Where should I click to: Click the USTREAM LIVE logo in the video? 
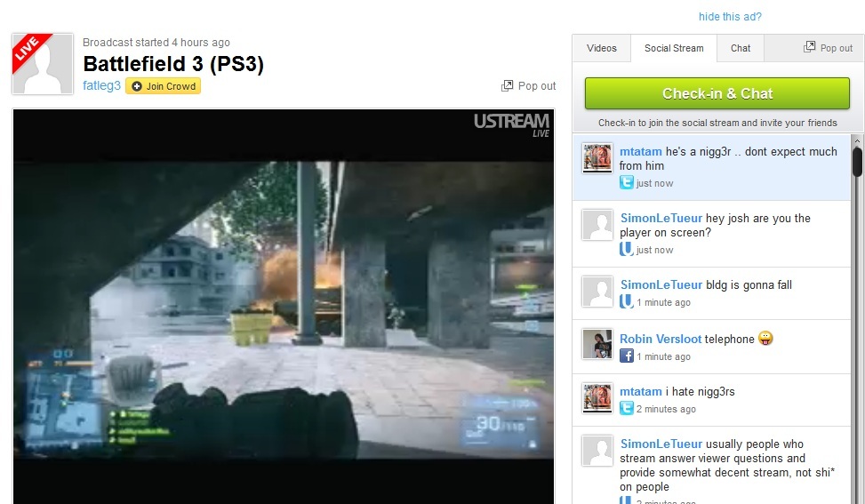[x=511, y=125]
